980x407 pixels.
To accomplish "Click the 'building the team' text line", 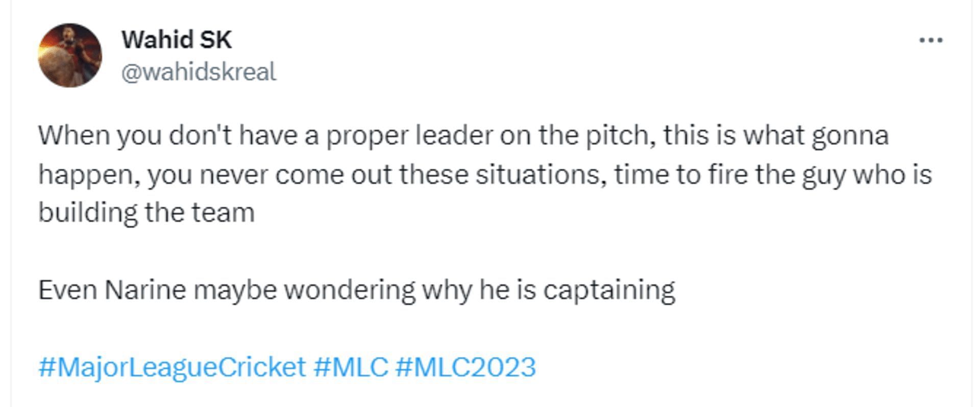I will click(146, 213).
